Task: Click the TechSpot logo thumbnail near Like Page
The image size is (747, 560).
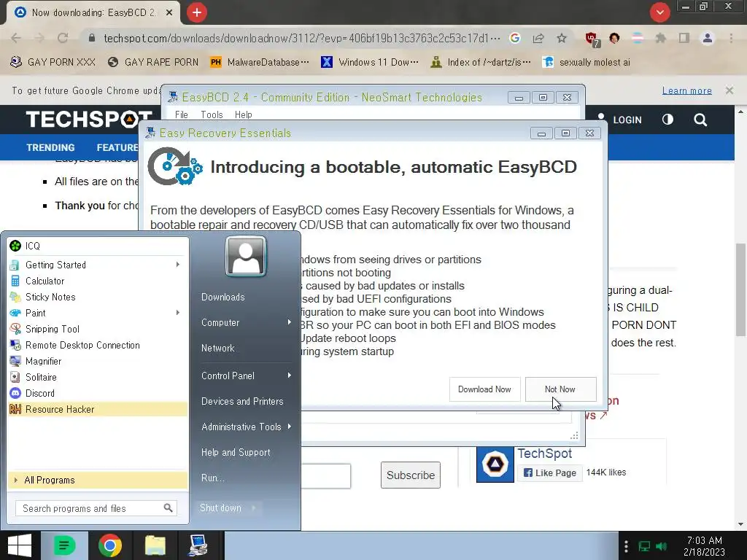Action: tap(495, 464)
